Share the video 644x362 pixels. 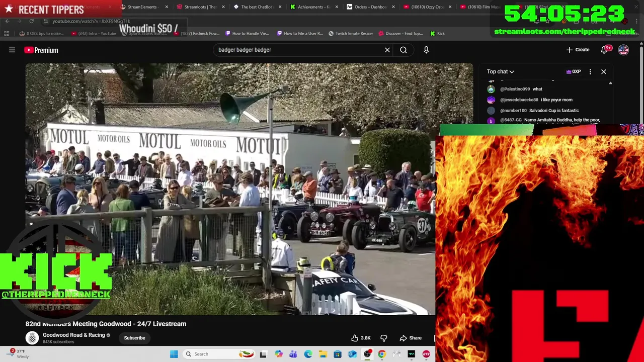[411, 338]
